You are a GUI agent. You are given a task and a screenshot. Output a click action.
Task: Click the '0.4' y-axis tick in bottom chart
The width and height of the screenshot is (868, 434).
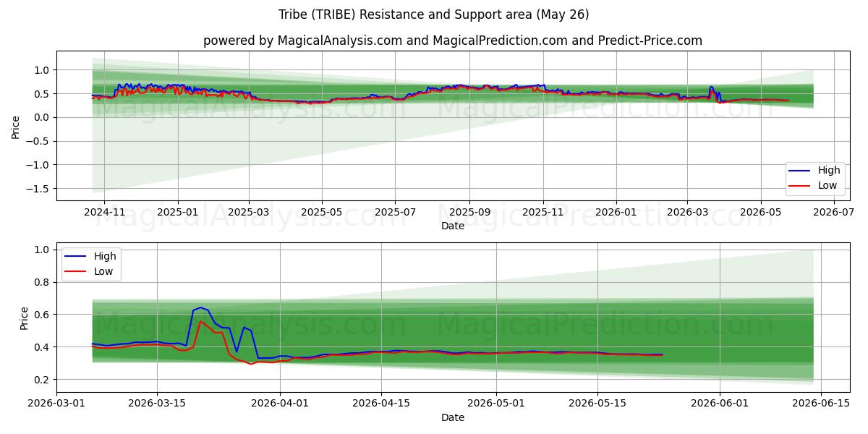coord(43,347)
